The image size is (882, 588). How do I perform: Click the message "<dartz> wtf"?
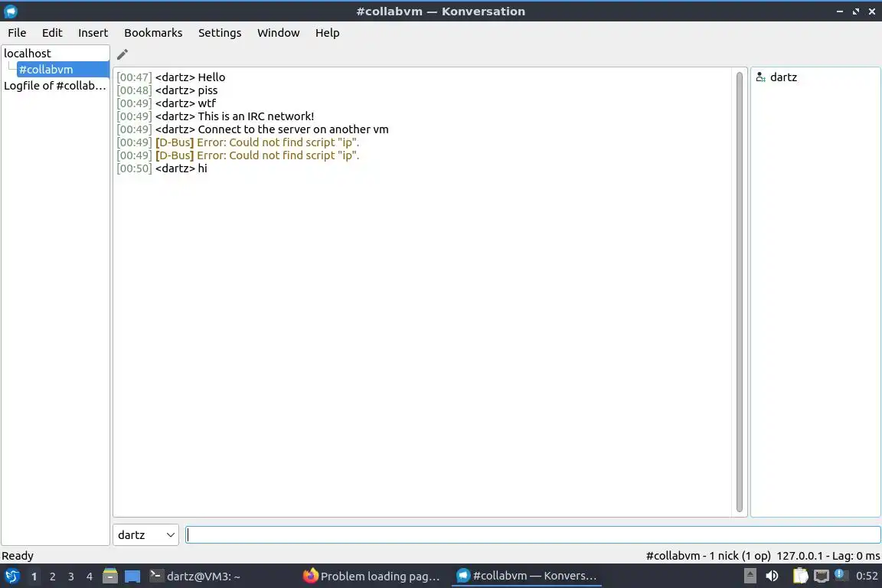[x=185, y=103]
